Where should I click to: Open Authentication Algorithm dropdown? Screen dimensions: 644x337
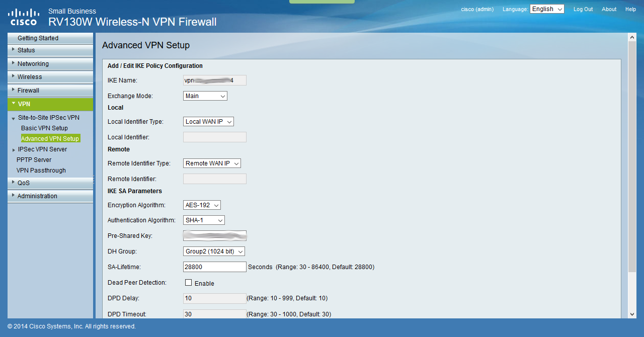204,220
